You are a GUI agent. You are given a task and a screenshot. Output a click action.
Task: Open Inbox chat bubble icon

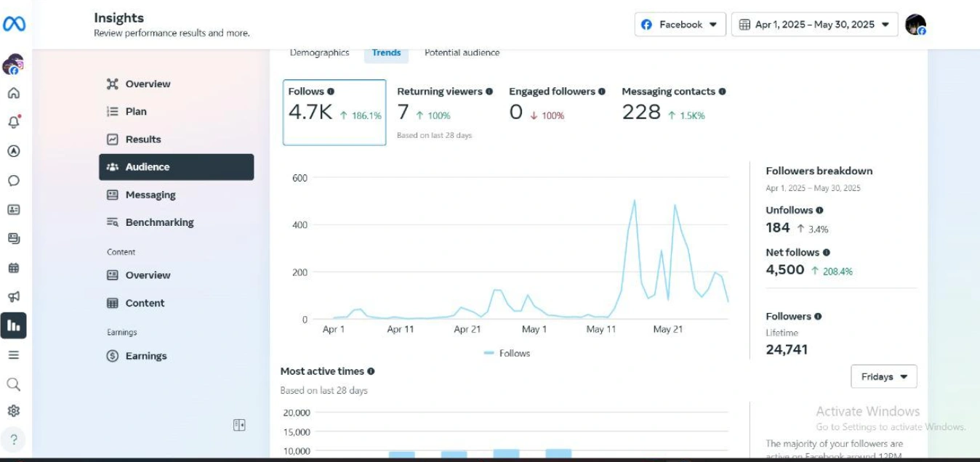(x=13, y=181)
